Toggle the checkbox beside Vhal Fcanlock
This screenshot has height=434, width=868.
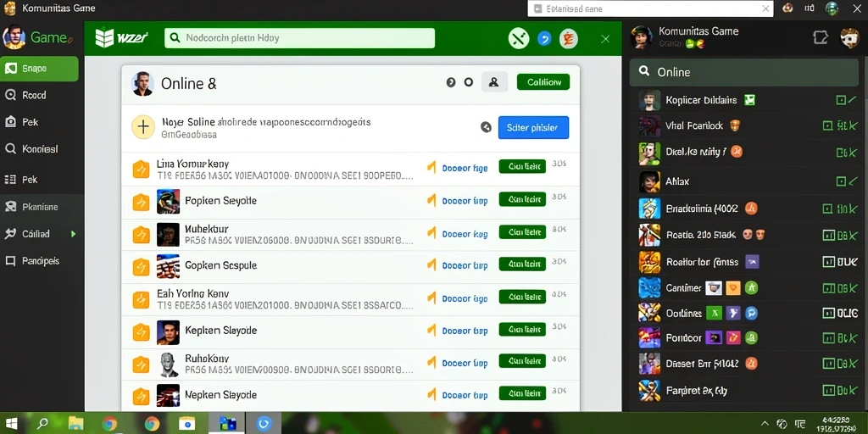tap(827, 125)
